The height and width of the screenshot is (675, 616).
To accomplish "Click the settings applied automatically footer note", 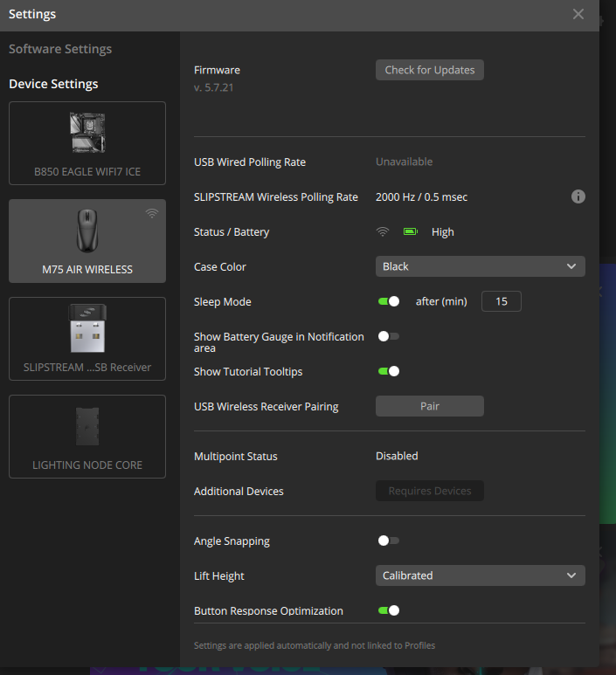I will 315,645.
